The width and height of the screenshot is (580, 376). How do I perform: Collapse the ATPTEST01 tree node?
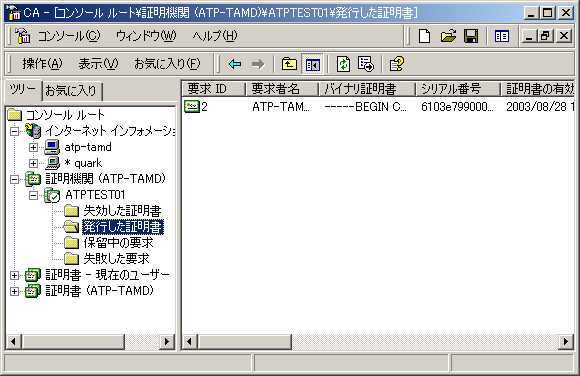click(33, 195)
